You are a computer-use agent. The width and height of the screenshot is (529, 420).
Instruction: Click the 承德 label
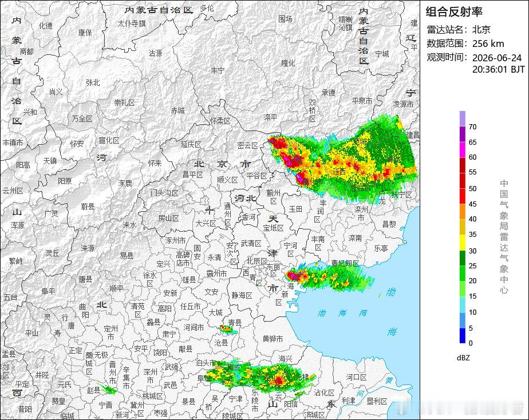coord(328,92)
